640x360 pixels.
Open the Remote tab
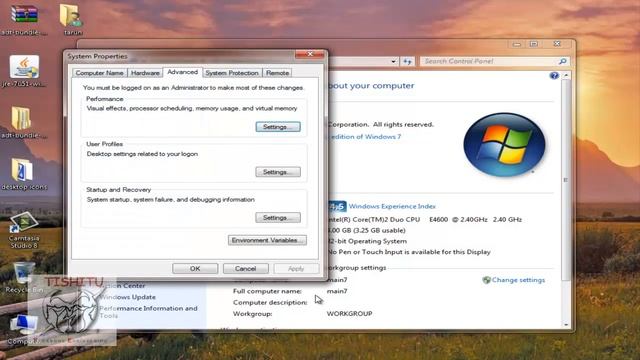click(x=277, y=73)
